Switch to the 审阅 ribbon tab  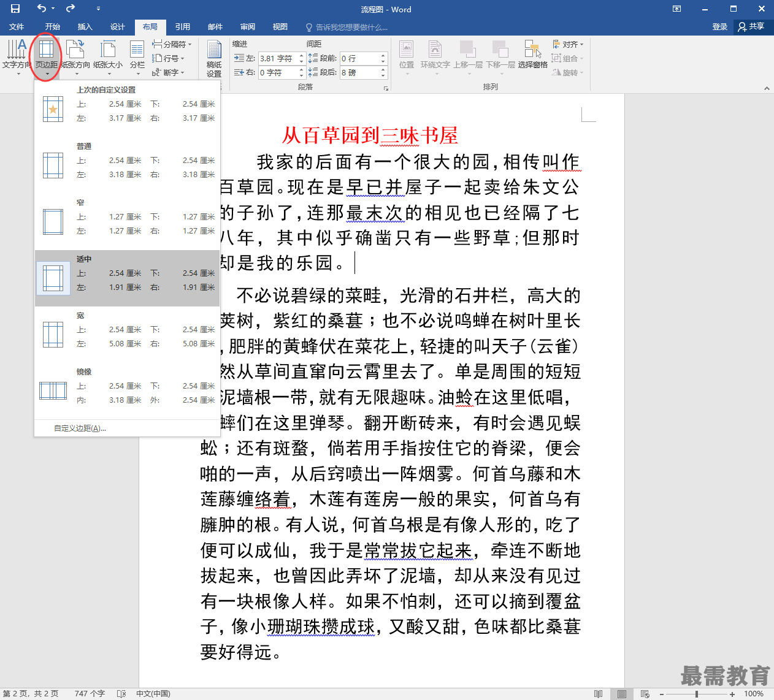(x=248, y=27)
